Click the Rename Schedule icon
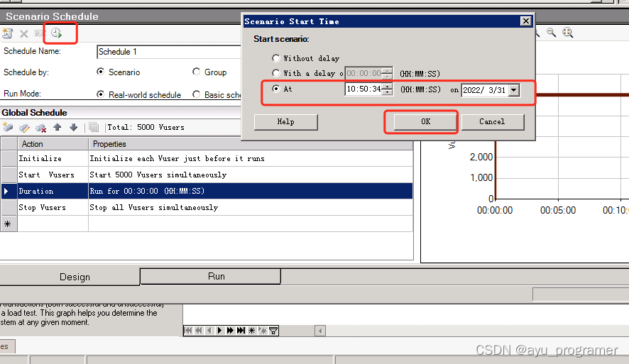Image resolution: width=629 pixels, height=364 pixels. 39,33
